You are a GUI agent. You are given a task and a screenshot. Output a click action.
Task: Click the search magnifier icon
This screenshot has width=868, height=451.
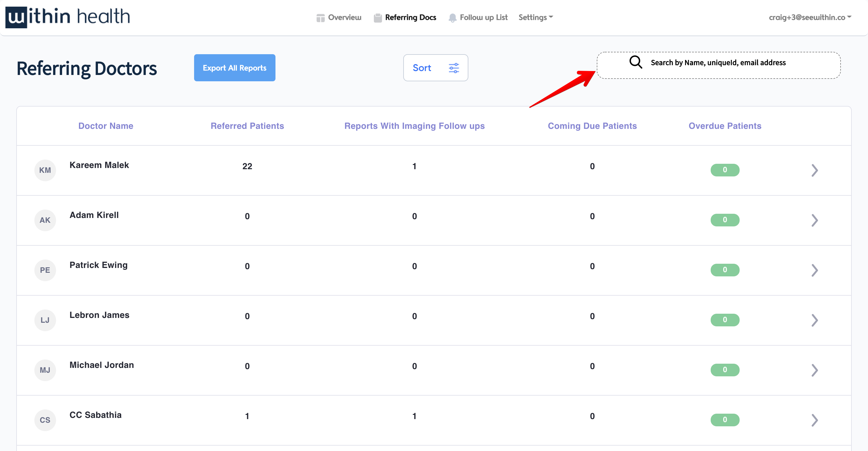pos(636,62)
